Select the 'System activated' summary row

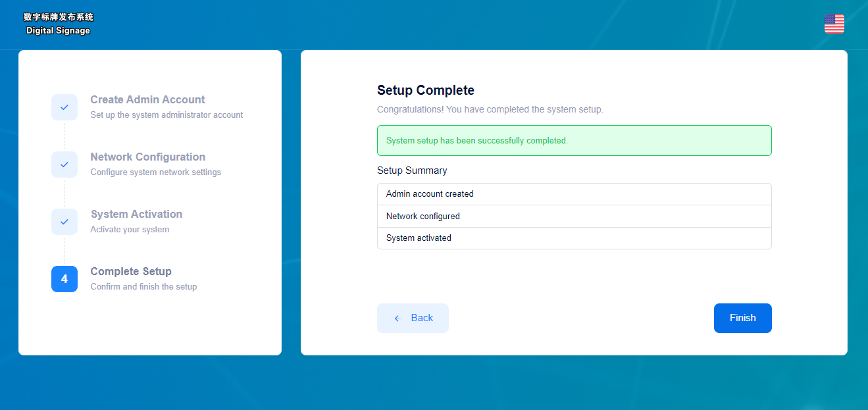pos(574,238)
